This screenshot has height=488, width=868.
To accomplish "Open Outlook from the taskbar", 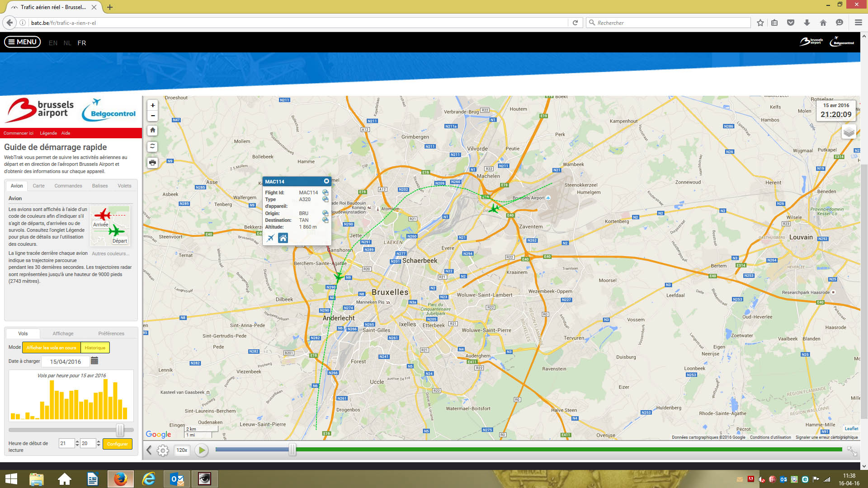I will pos(177,479).
